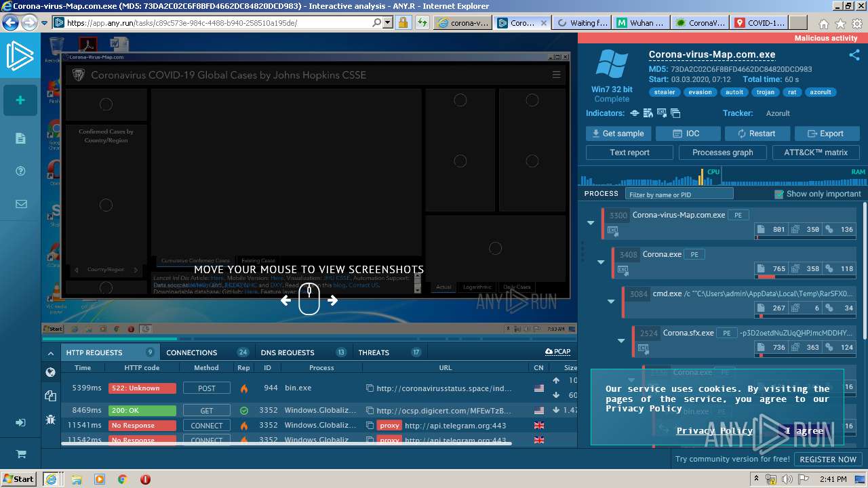Select the files panel icon below the globe
The image size is (868, 488).
50,396
